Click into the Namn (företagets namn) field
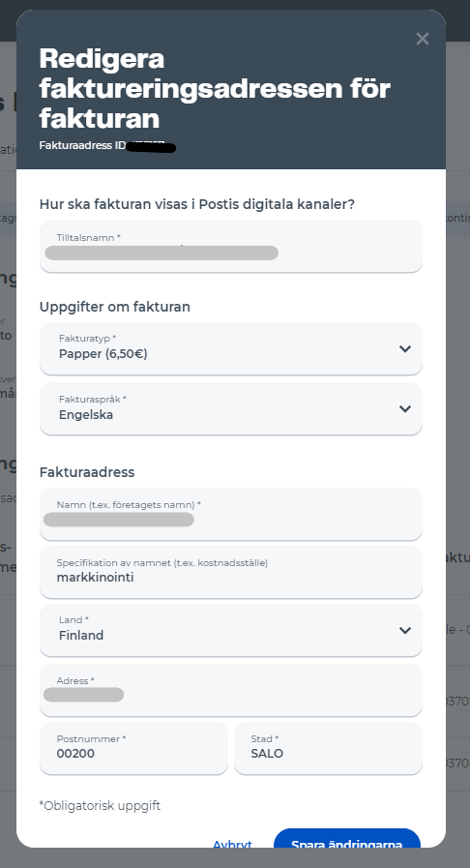The width and height of the screenshot is (470, 868). click(x=231, y=514)
